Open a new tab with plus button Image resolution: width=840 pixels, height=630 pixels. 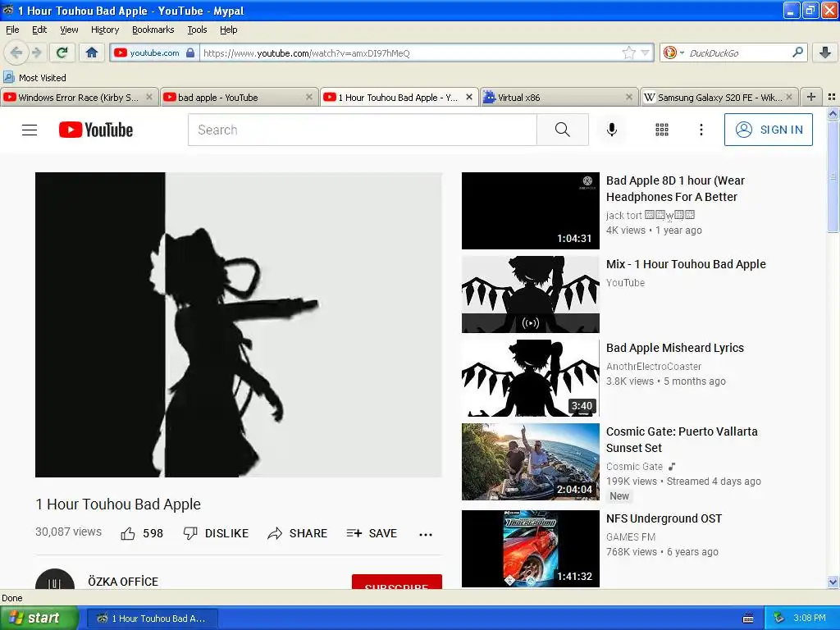[x=811, y=97]
